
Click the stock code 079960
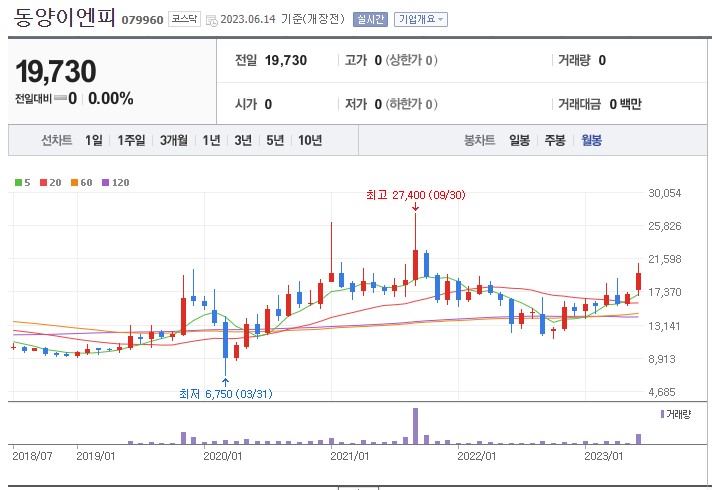tap(142, 20)
